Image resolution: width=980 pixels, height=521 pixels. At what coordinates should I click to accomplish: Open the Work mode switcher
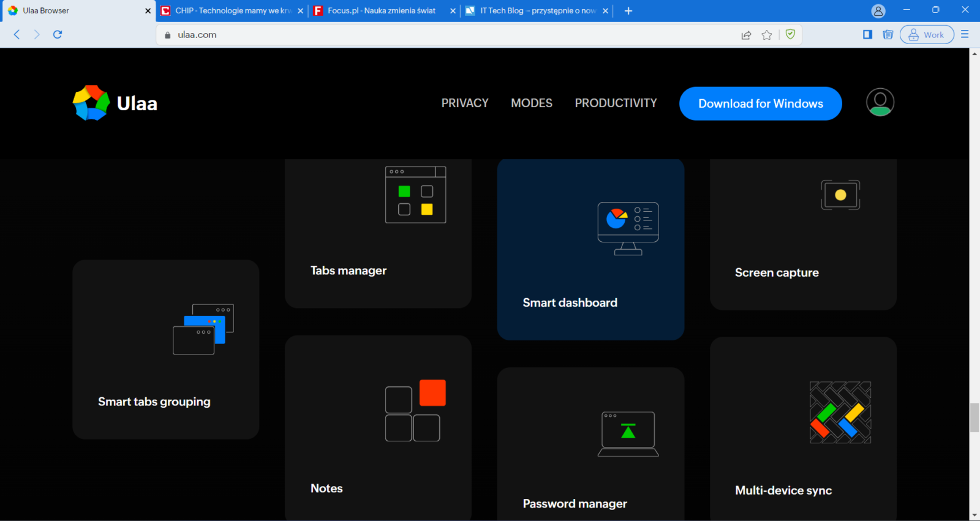tap(926, 35)
